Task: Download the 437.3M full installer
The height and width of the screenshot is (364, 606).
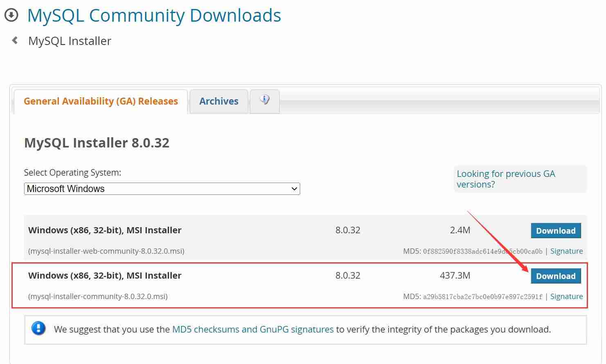Action: (x=555, y=276)
